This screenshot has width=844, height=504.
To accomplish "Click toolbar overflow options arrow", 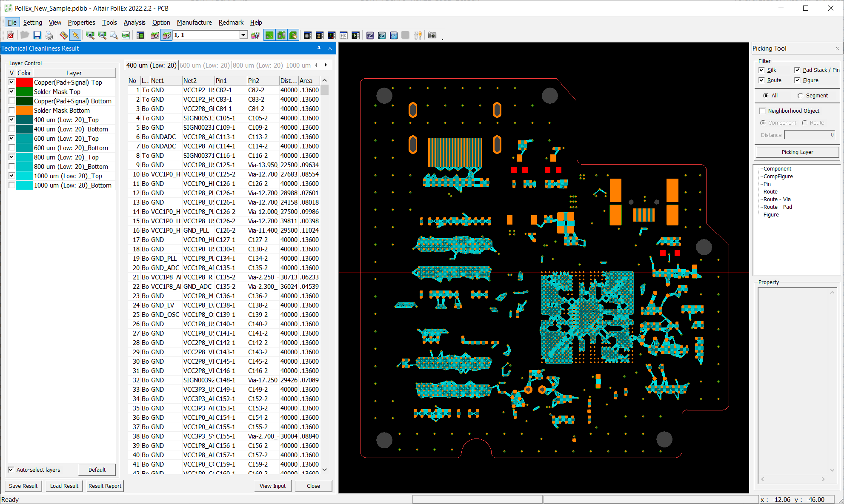I will tap(442, 39).
